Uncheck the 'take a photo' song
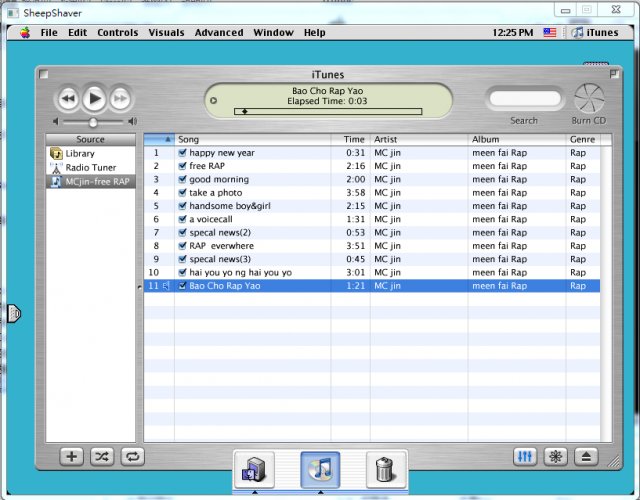The width and height of the screenshot is (640, 500). (x=182, y=193)
